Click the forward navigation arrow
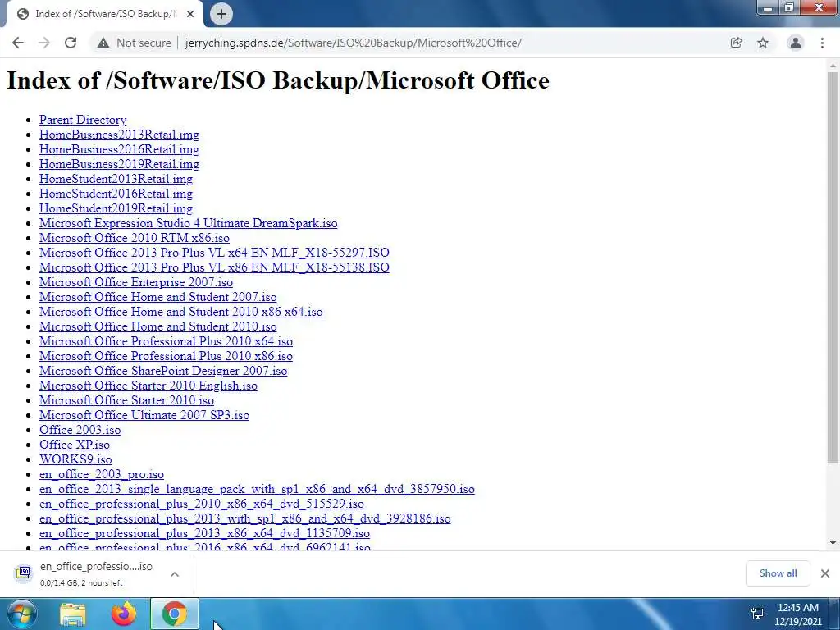This screenshot has width=840, height=630. [x=44, y=43]
